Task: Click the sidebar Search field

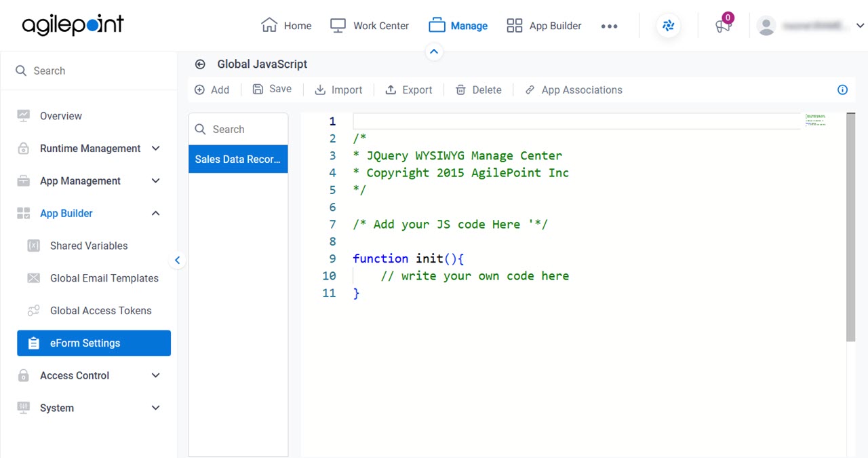Action: point(89,71)
